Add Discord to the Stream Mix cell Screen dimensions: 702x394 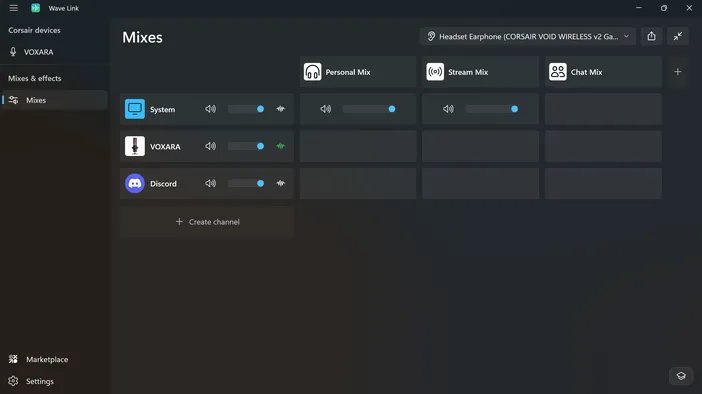480,183
